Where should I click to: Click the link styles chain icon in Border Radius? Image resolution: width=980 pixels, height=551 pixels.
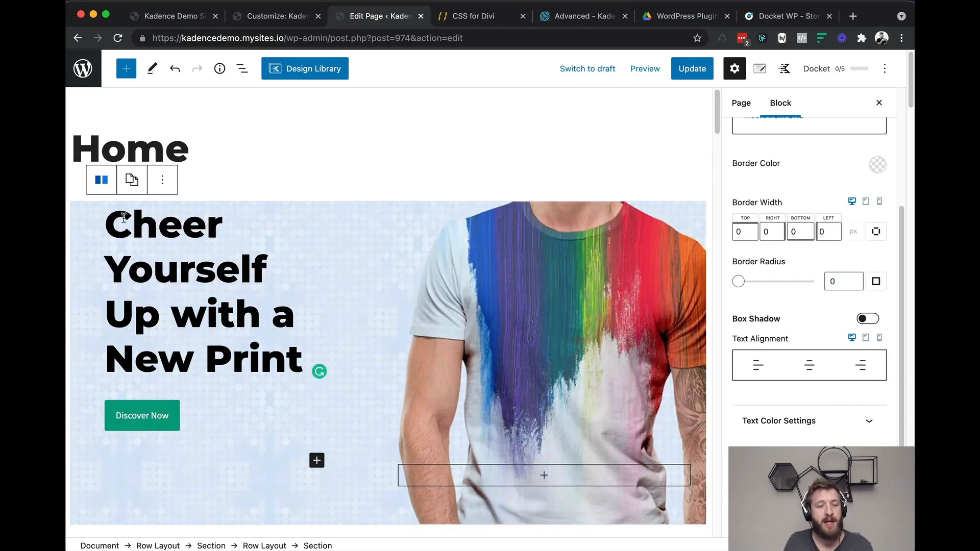[x=876, y=281]
